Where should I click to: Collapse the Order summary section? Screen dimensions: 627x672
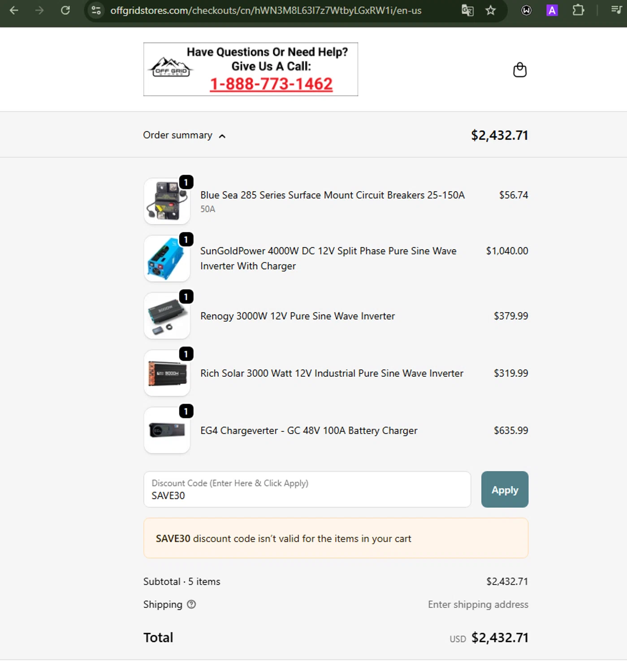point(184,135)
